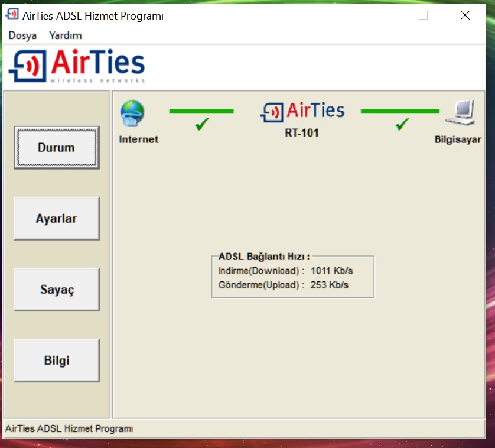Click the 'Indirme(Download) :' label

click(262, 271)
